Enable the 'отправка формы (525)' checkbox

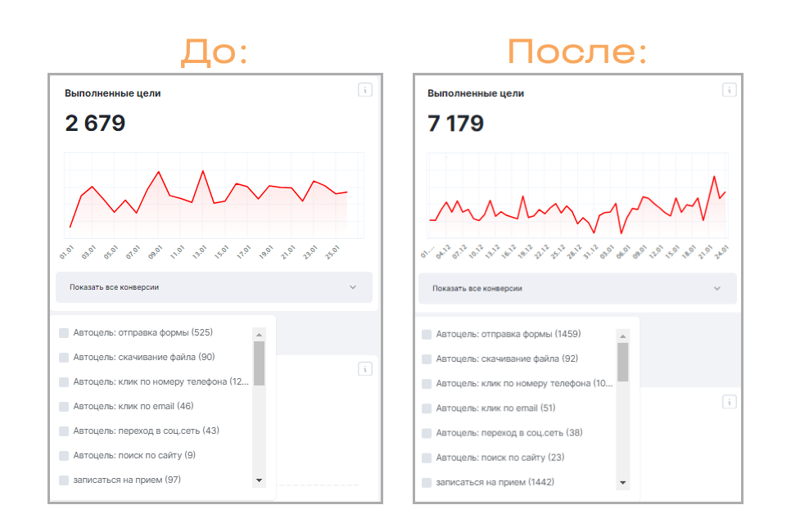64,332
